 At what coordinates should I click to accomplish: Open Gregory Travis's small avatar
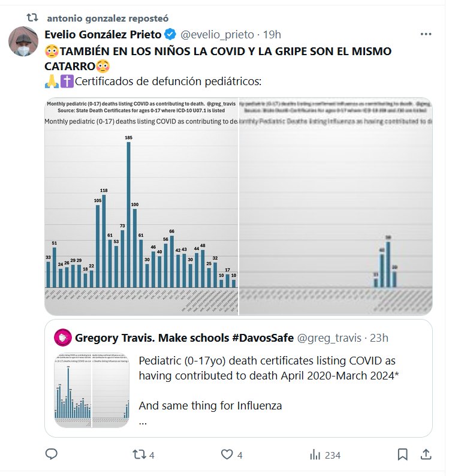63,338
